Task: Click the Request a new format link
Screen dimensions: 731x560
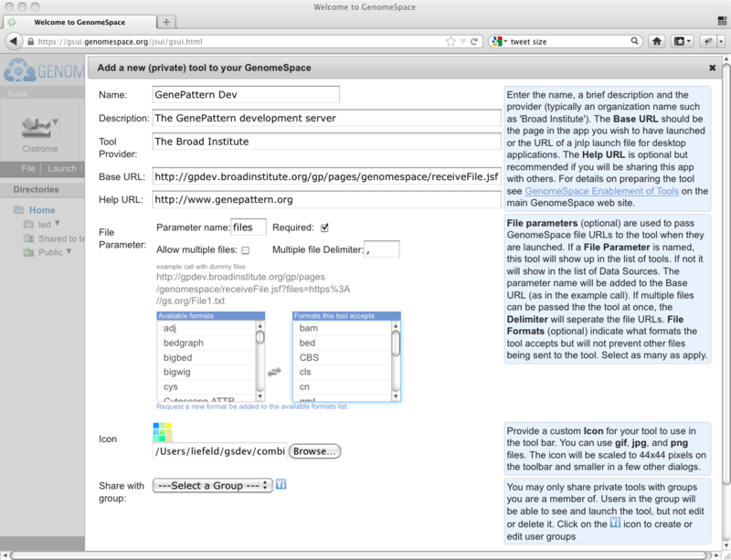Action: (x=252, y=407)
